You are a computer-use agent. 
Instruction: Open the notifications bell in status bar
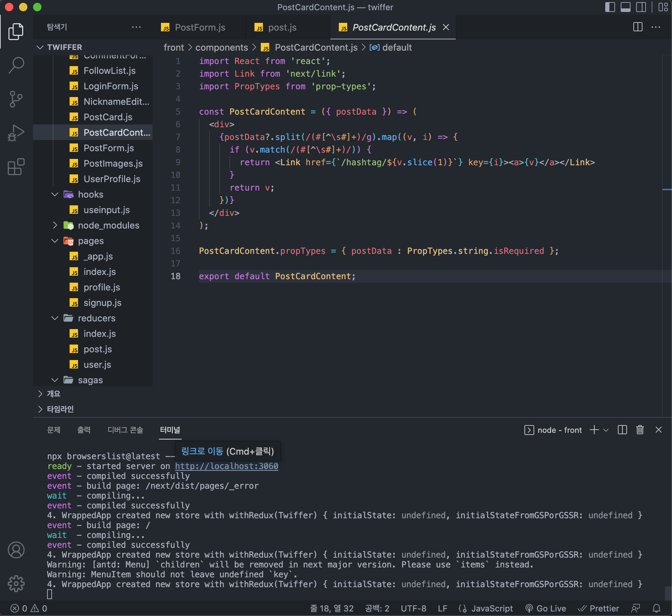pyautogui.click(x=656, y=608)
